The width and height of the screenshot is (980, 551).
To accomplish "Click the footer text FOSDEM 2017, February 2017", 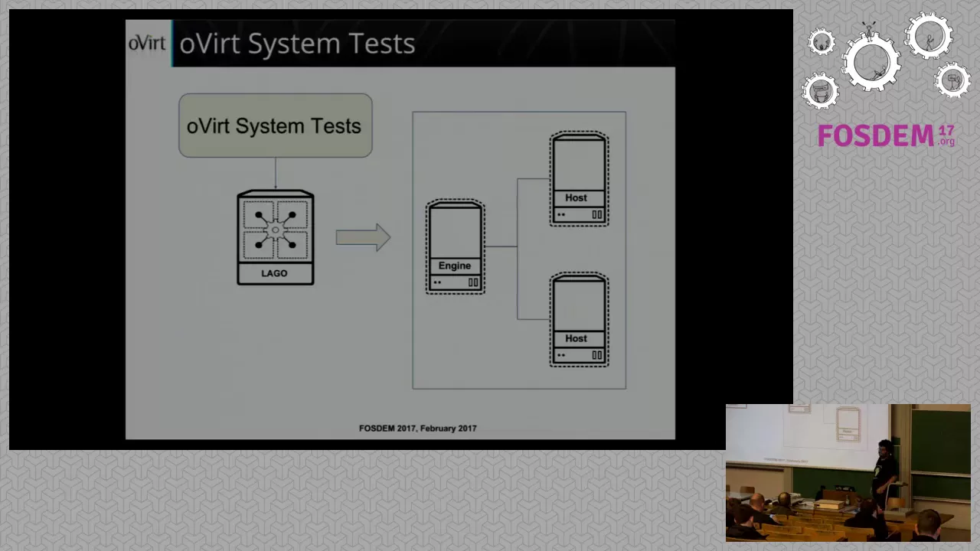I will pyautogui.click(x=418, y=429).
